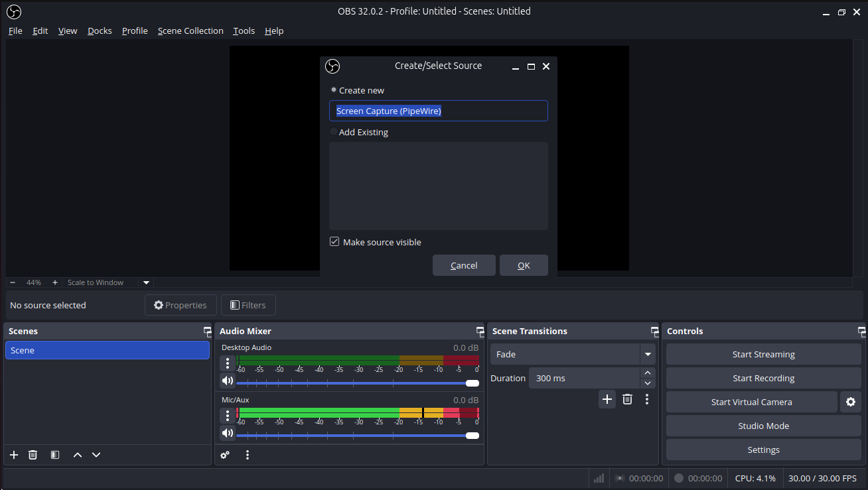Add a new scene with plus icon
868x490 pixels.
[x=14, y=455]
